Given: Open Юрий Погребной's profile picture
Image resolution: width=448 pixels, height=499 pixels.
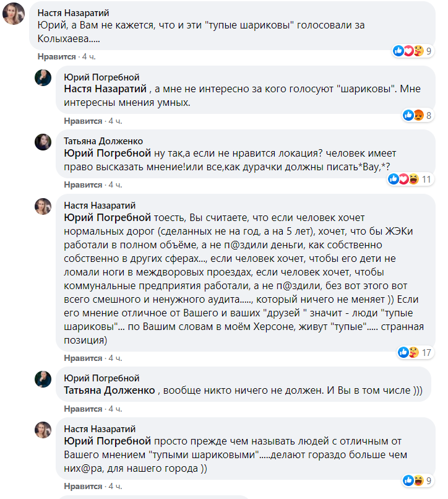Looking at the screenshot, I should 43,77.
